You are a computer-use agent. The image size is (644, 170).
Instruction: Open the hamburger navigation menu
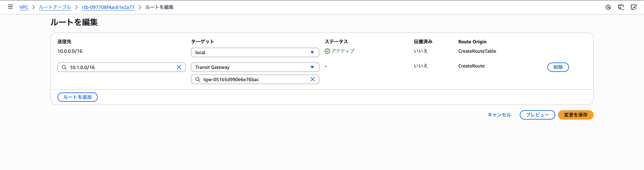10,7
